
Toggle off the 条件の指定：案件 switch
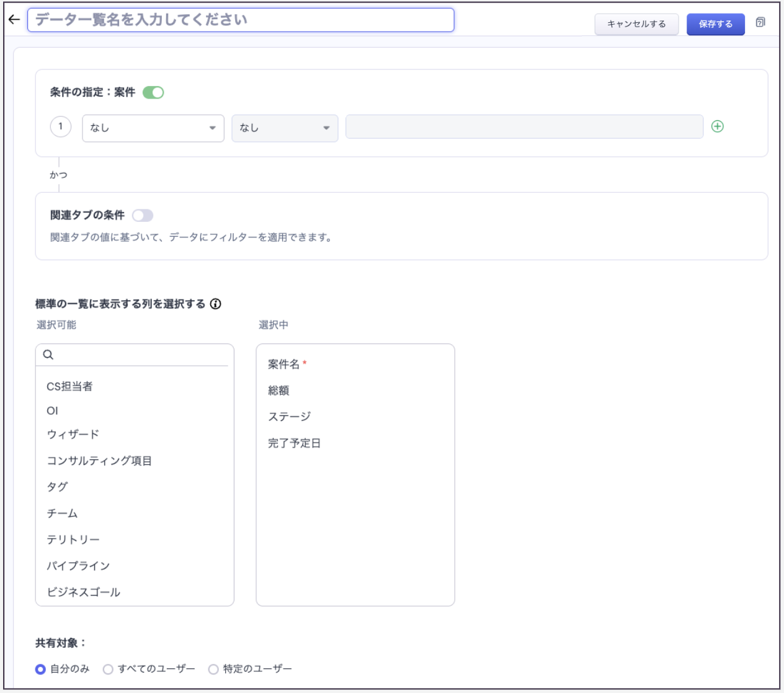(x=153, y=92)
